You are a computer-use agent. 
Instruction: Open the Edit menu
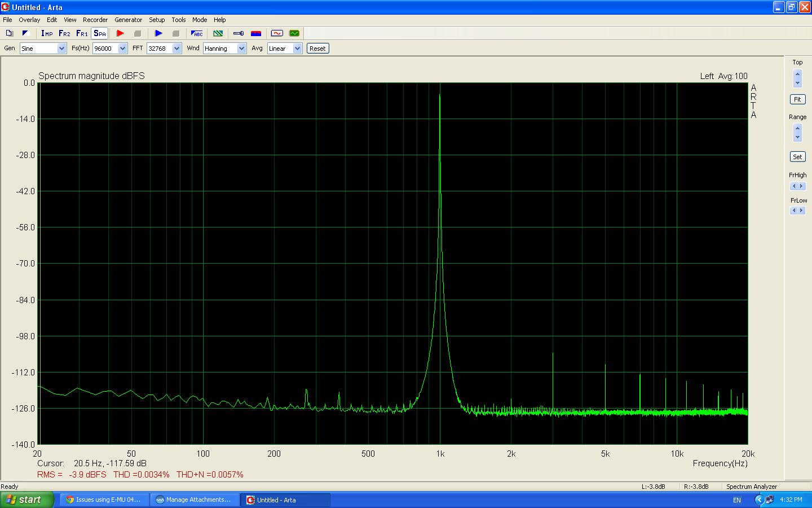[52, 20]
